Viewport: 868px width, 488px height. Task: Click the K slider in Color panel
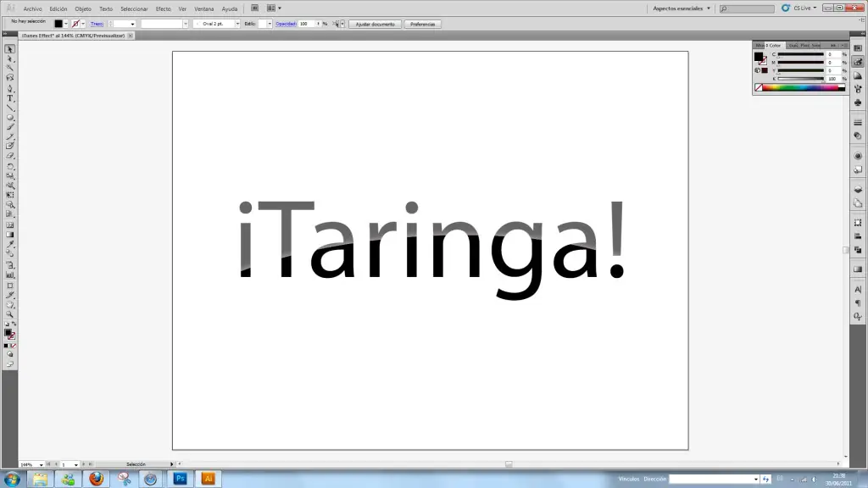(800, 78)
